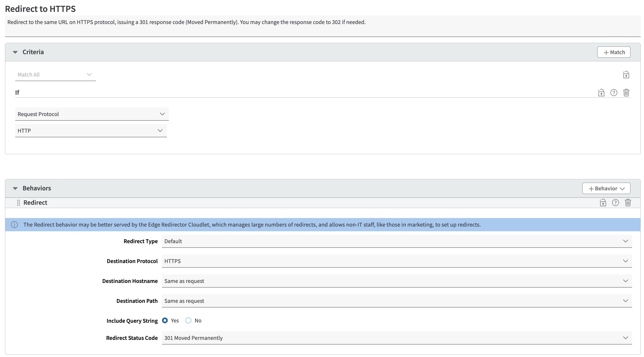Select Yes for Include Query String
Viewport: 644px width, 357px height.
[x=165, y=321]
